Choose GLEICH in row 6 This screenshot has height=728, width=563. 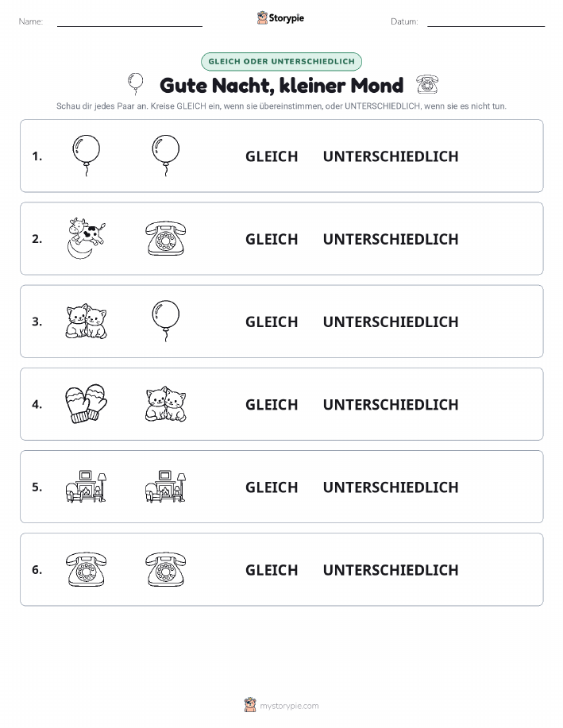tap(272, 570)
